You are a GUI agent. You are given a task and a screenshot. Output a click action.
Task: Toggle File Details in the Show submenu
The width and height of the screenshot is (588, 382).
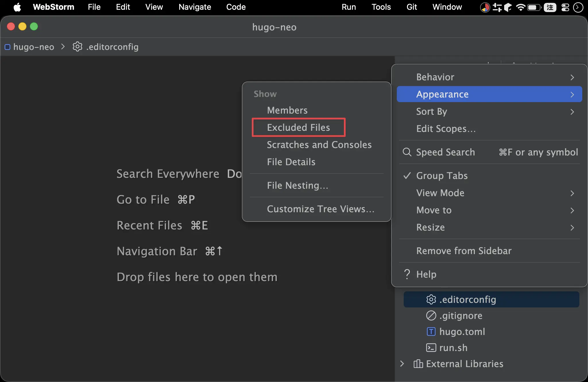coord(317,162)
